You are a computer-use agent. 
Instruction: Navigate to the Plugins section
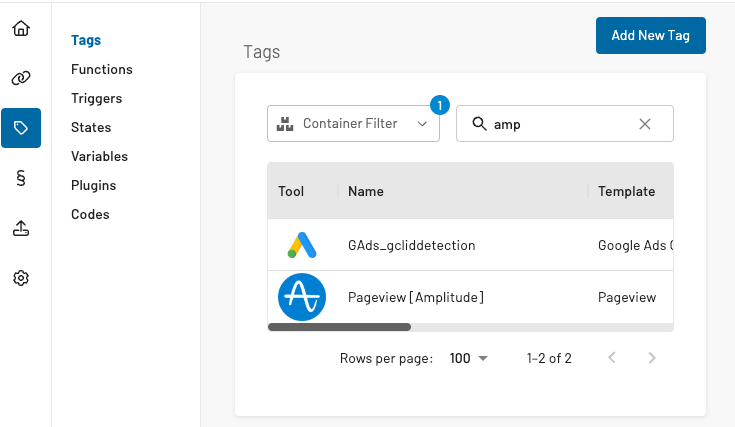click(x=93, y=186)
